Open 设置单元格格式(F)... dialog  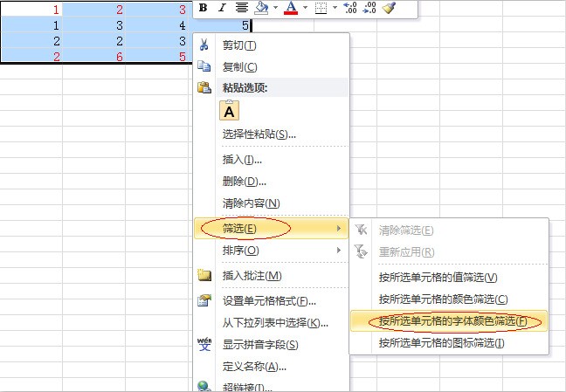[271, 300]
